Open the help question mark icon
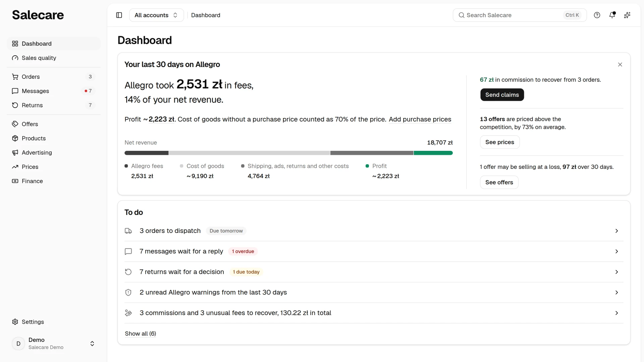 pos(597,15)
